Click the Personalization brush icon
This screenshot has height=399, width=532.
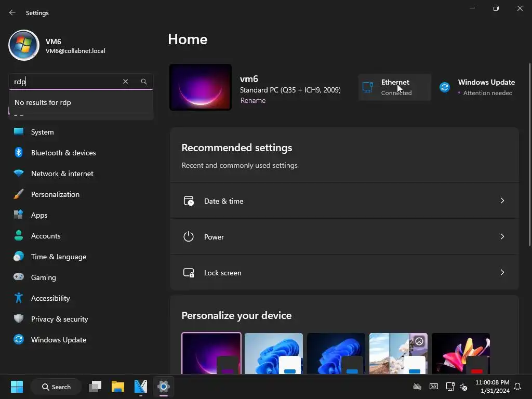pyautogui.click(x=19, y=194)
